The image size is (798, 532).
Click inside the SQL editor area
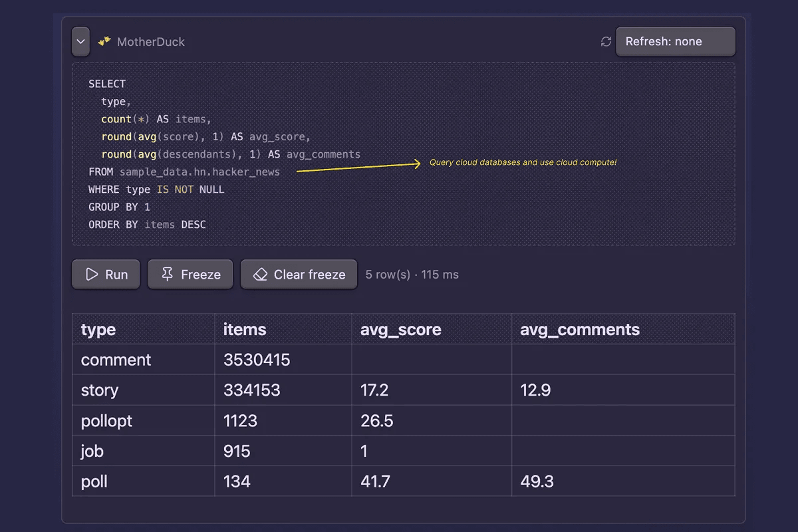click(404, 154)
